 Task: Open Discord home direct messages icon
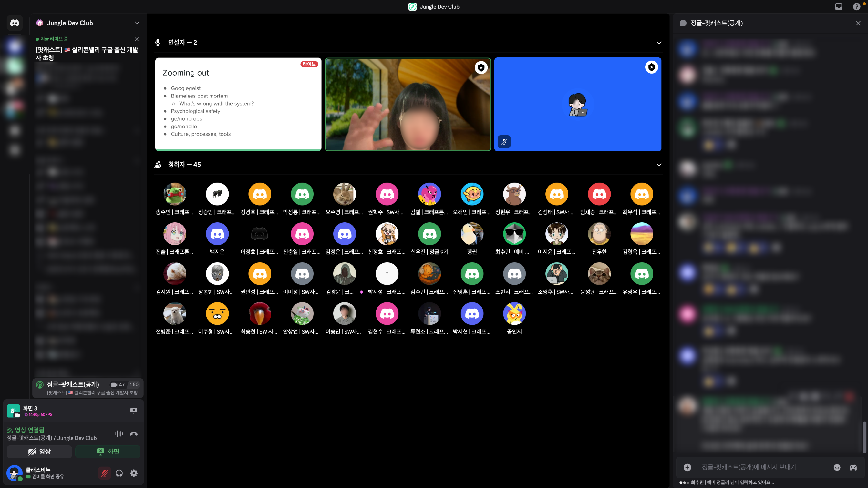coord(15,23)
